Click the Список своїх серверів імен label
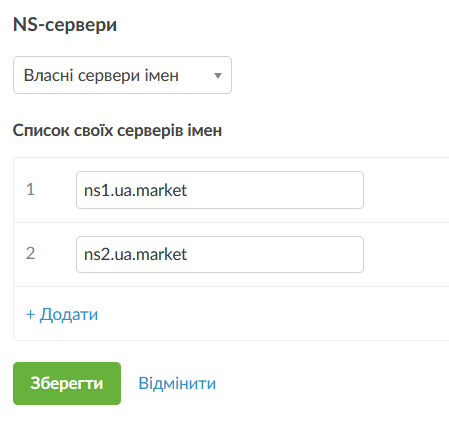The image size is (449, 423). click(117, 130)
